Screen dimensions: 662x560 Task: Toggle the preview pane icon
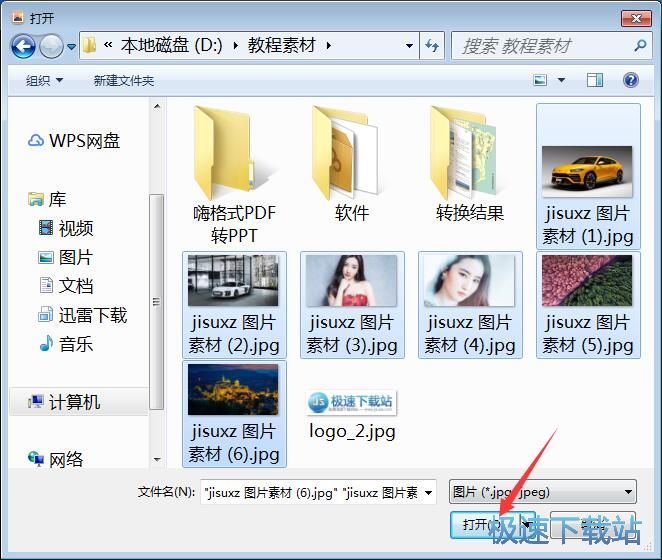pyautogui.click(x=595, y=80)
